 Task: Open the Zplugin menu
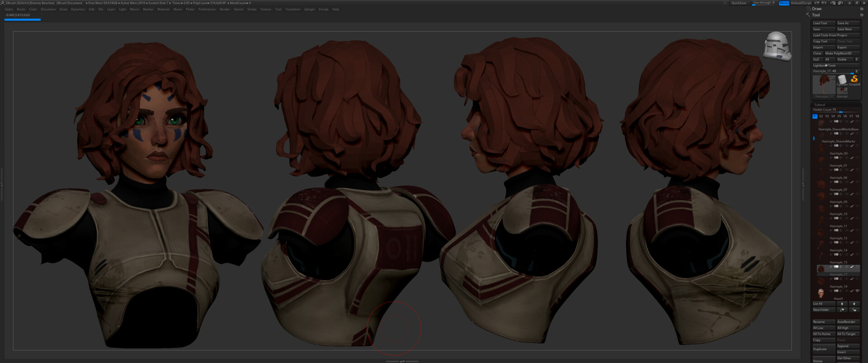point(309,9)
